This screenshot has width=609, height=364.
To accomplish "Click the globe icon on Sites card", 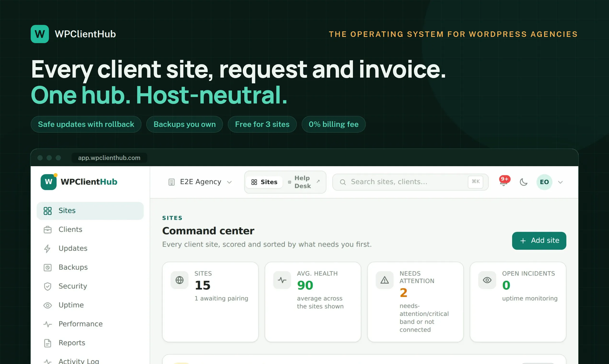I will click(x=180, y=280).
